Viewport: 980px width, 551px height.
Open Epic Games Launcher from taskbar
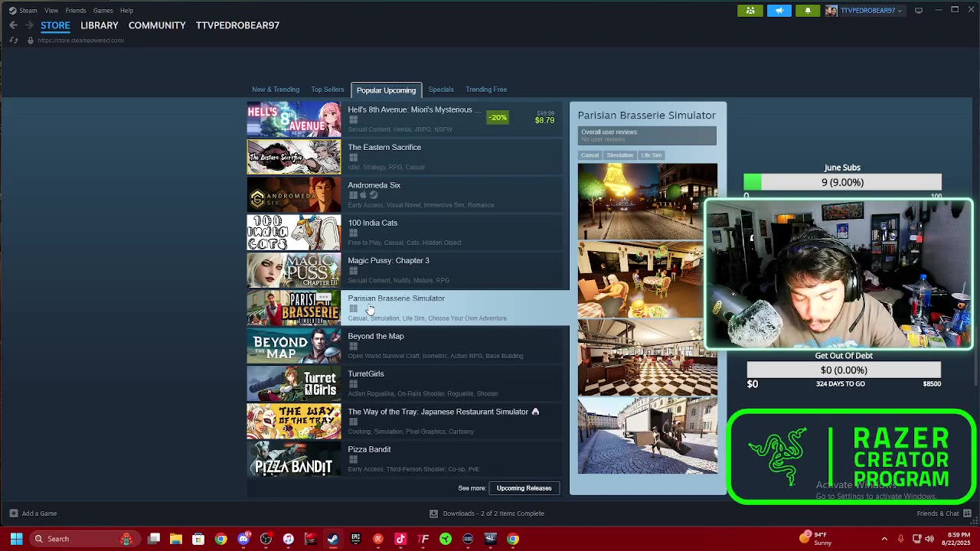click(x=355, y=539)
